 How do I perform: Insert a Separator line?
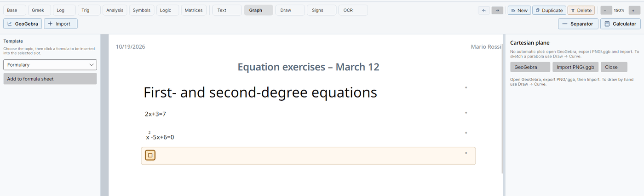click(578, 24)
